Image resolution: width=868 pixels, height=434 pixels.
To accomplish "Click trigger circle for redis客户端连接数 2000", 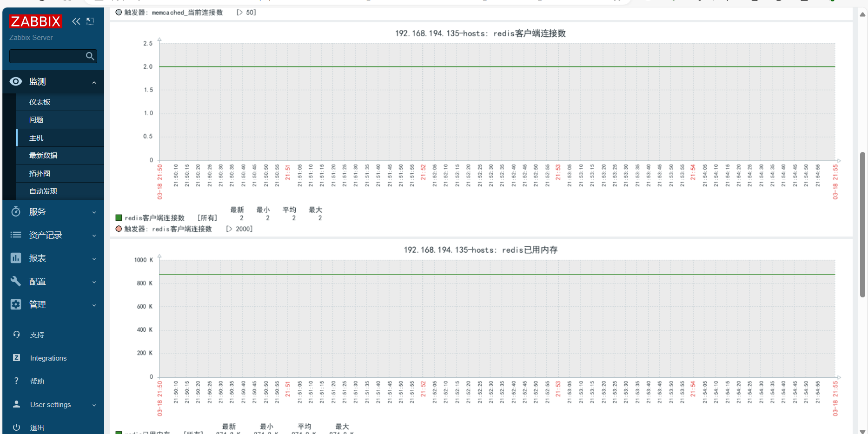I will pyautogui.click(x=119, y=229).
